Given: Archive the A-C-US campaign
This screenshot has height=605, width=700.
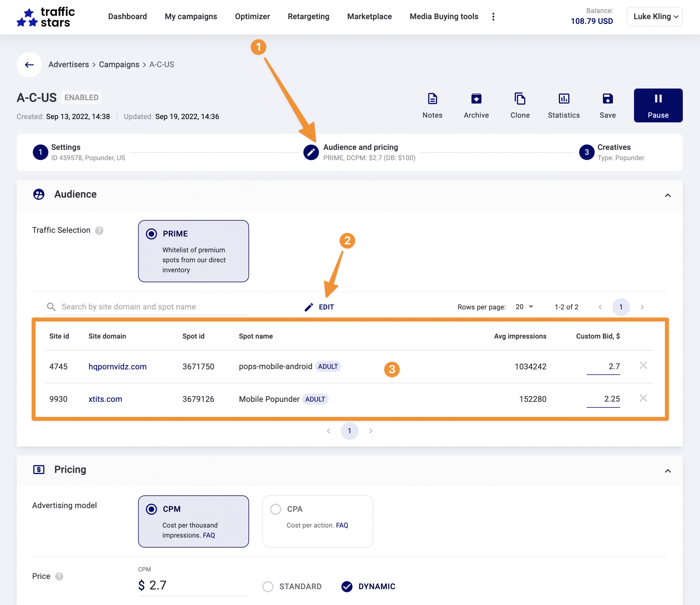Looking at the screenshot, I should (476, 105).
